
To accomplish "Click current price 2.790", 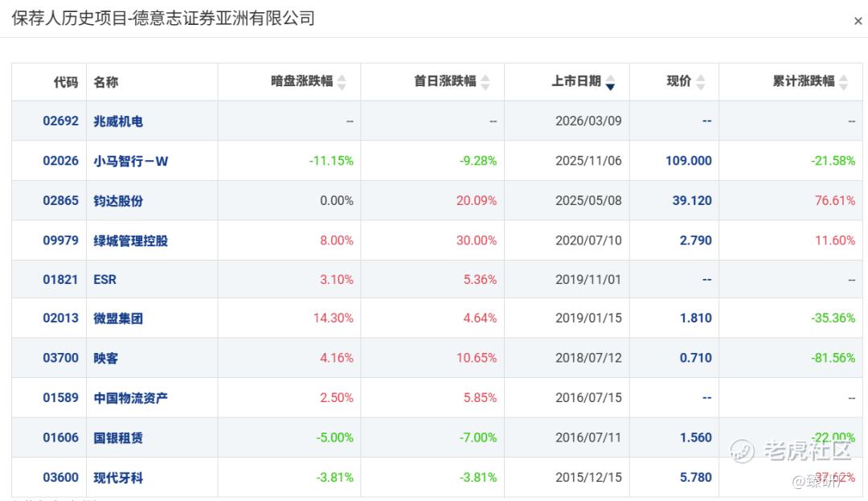I will [696, 240].
